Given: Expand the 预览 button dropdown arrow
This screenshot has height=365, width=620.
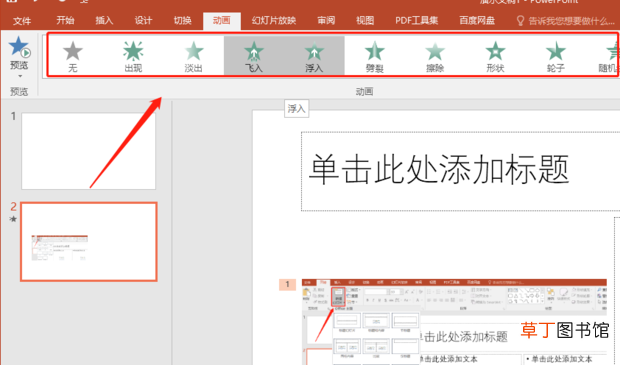Looking at the screenshot, I should point(20,76).
